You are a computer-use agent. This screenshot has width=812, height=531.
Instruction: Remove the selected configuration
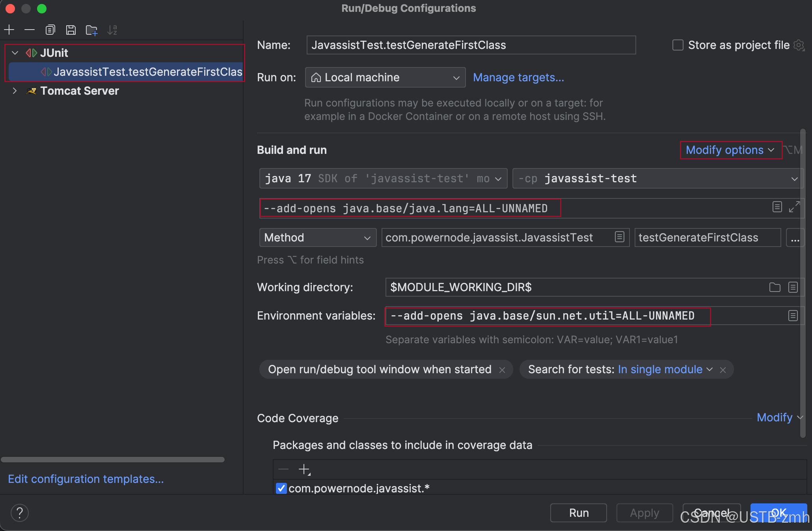tap(30, 30)
